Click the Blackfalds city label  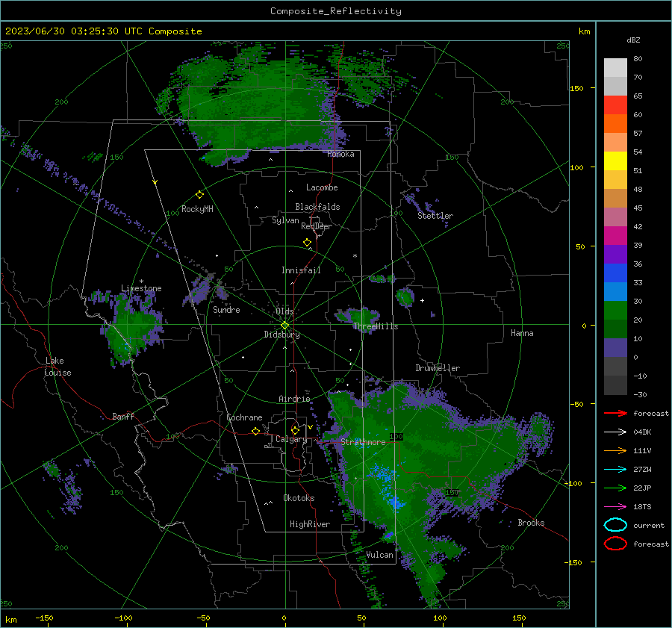317,207
